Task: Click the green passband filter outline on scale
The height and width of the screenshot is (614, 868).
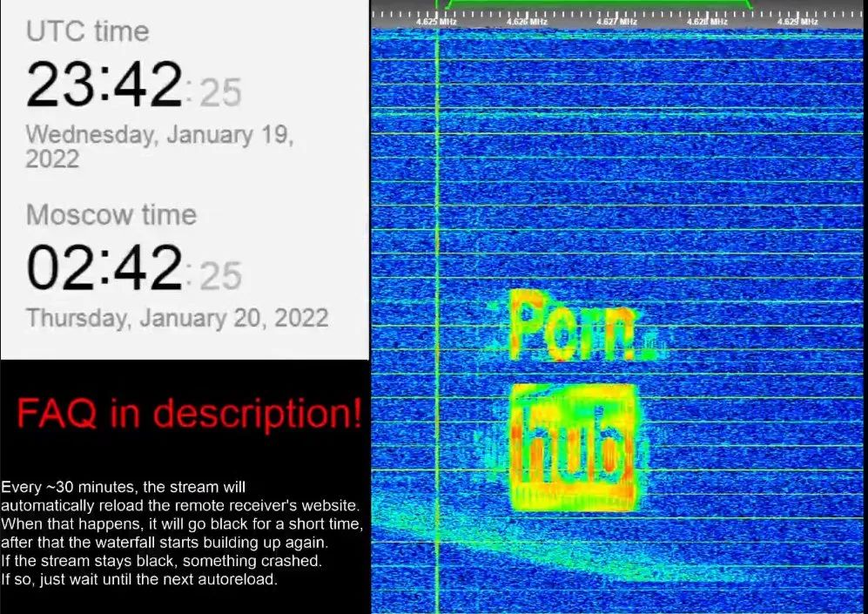Action: [601, 4]
